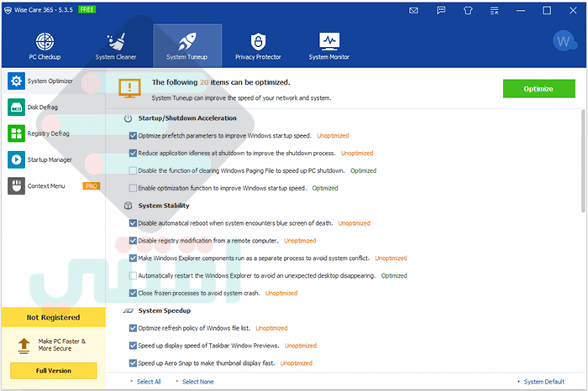The height and width of the screenshot is (391, 588).
Task: Open Registry Defrag text in the sidebar
Action: coord(48,133)
